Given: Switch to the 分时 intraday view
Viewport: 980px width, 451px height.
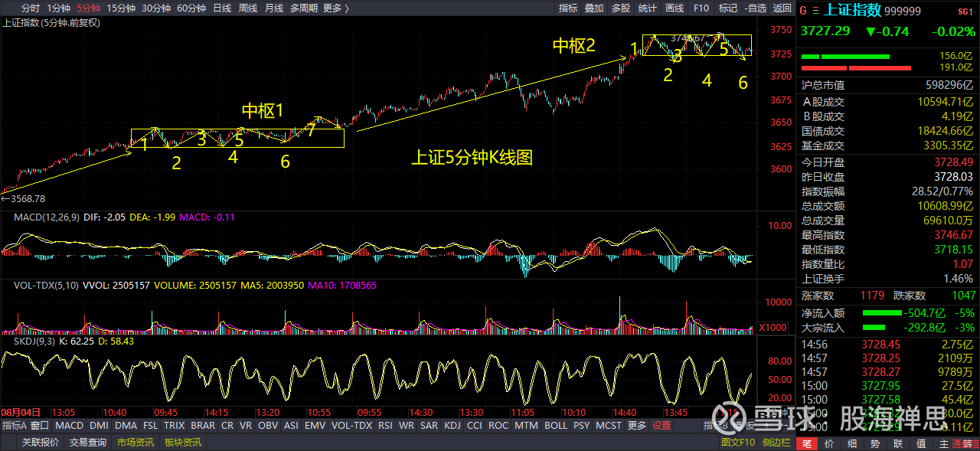Looking at the screenshot, I should point(31,8).
